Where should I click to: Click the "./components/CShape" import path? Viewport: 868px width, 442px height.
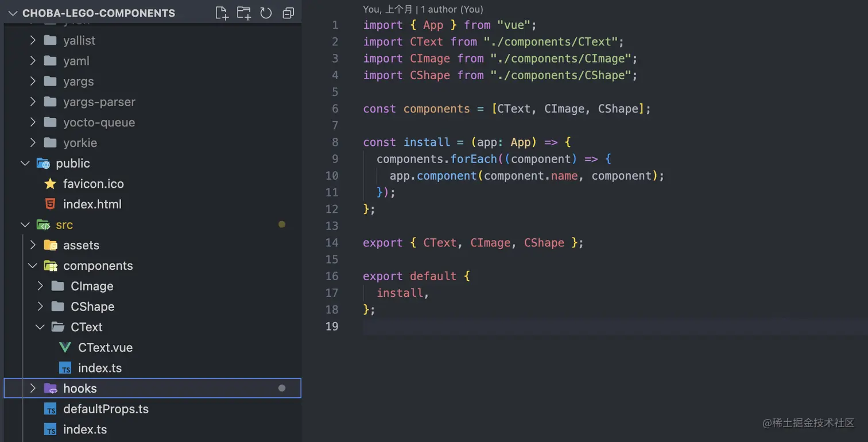coord(561,75)
